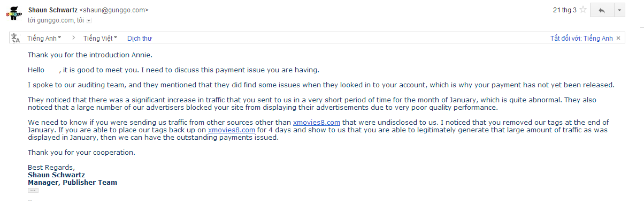Click the recipient line tới gunggo.com, tôi
The height and width of the screenshot is (203, 644).
56,20
